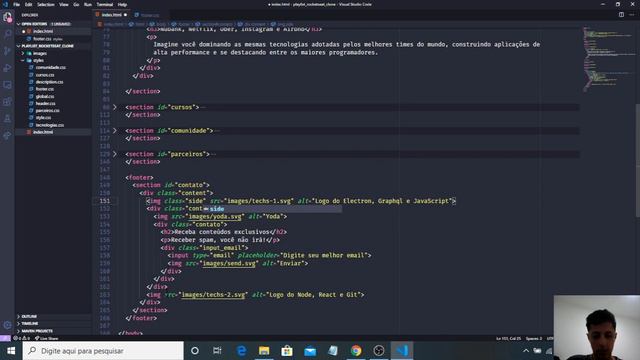This screenshot has height=360, width=640.
Task: Click the line and column status indicator
Action: click(x=508, y=338)
